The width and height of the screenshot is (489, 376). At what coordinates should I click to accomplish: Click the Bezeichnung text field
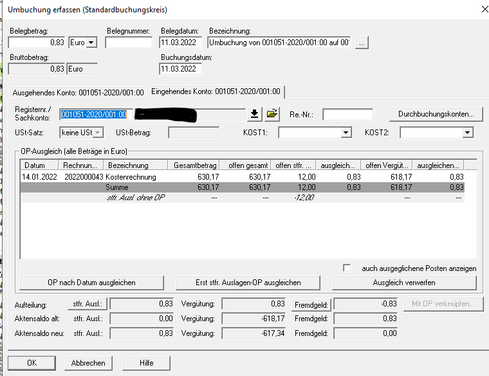[279, 43]
